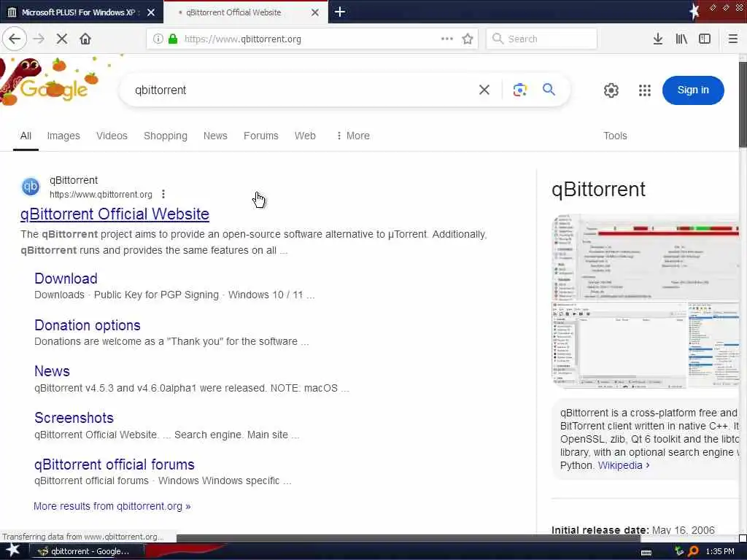The width and height of the screenshot is (747, 560).
Task: Toggle the sidebar view icon
Action: point(705,39)
